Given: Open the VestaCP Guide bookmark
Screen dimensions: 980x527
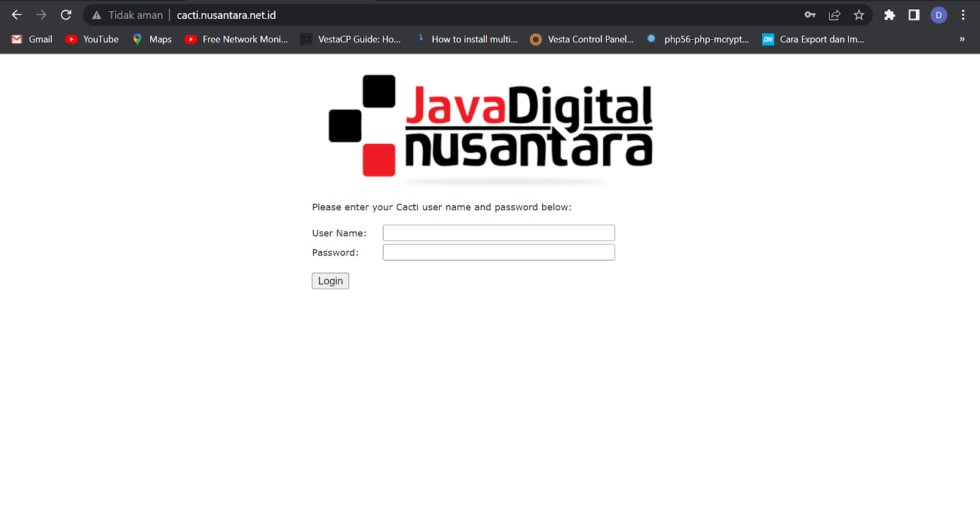Looking at the screenshot, I should [x=350, y=39].
